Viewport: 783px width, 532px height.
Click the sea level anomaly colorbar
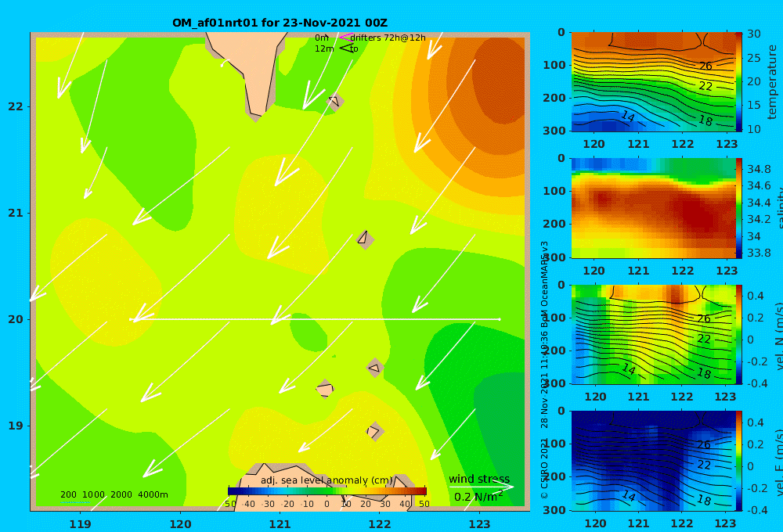click(327, 491)
